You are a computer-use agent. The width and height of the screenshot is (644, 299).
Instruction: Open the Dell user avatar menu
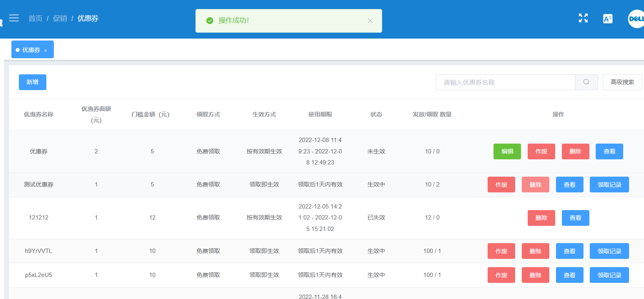tap(636, 18)
